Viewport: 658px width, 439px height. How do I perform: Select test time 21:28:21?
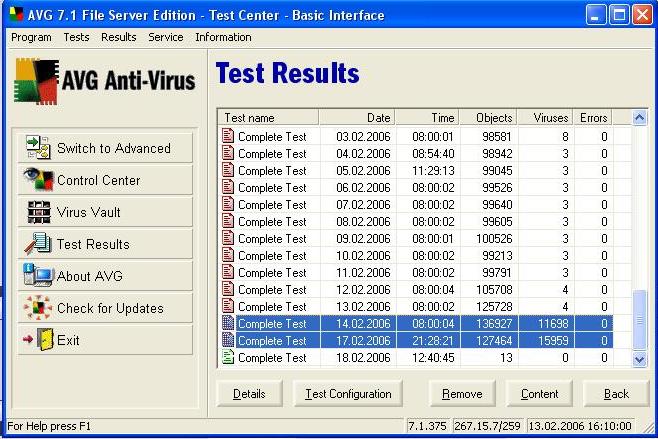[x=433, y=340]
